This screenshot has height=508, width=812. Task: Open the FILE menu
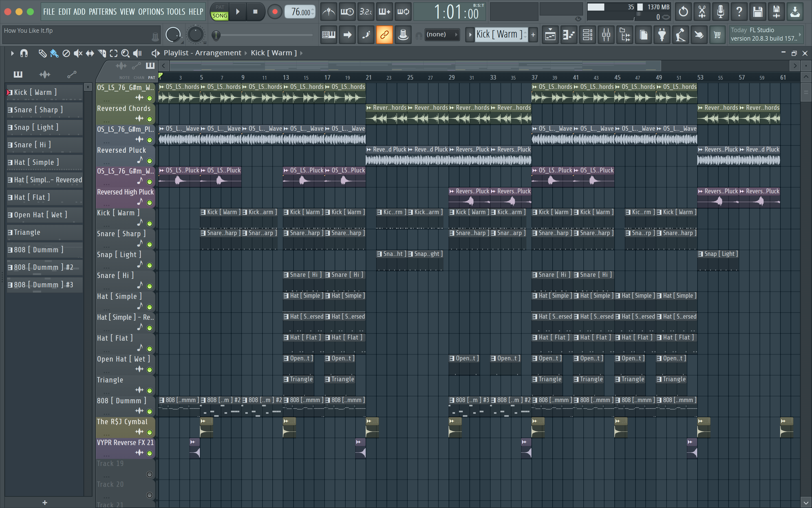49,12
